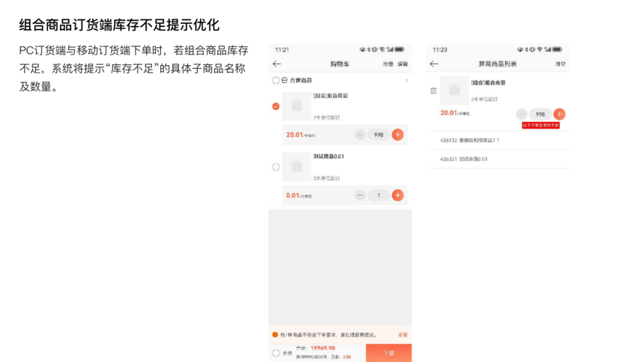Click the battery icon on the 11:20 screen
This screenshot has width=644, height=362.
tap(557, 49)
